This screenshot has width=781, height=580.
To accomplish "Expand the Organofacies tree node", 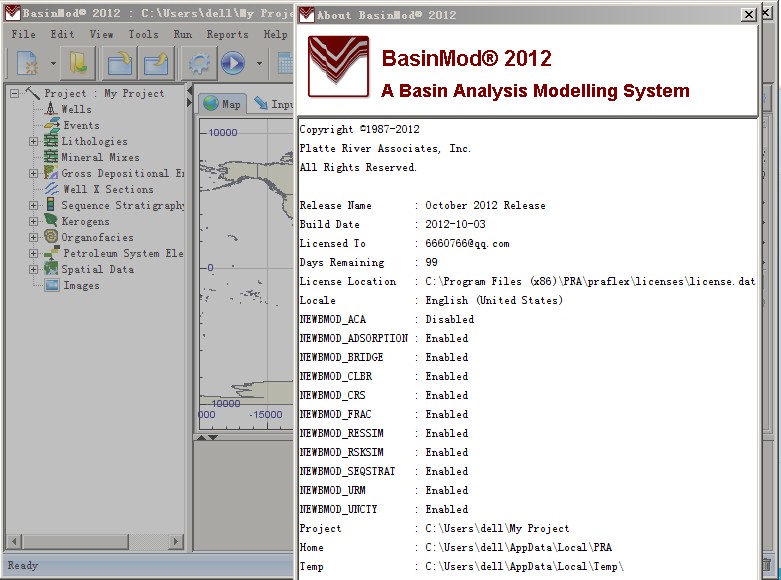I will tap(33, 237).
